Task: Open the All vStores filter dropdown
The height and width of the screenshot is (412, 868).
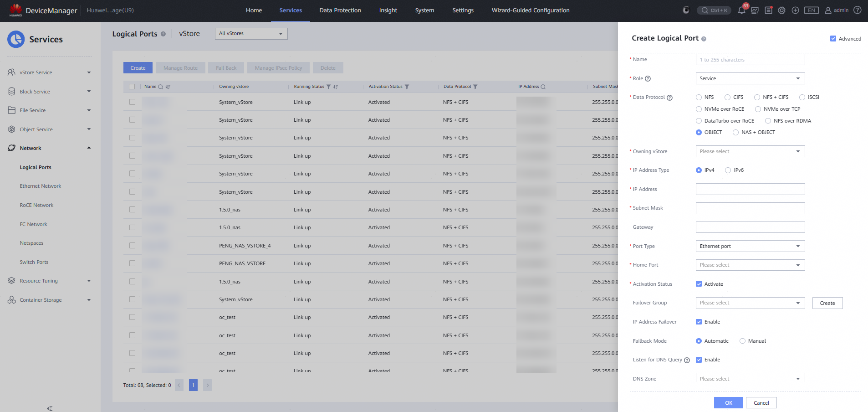Action: click(251, 34)
